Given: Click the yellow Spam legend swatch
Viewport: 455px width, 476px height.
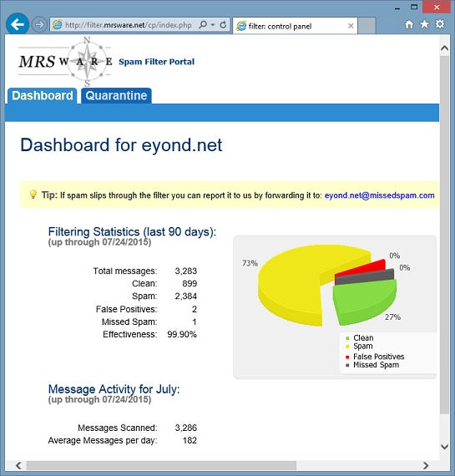Looking at the screenshot, I should (347, 347).
